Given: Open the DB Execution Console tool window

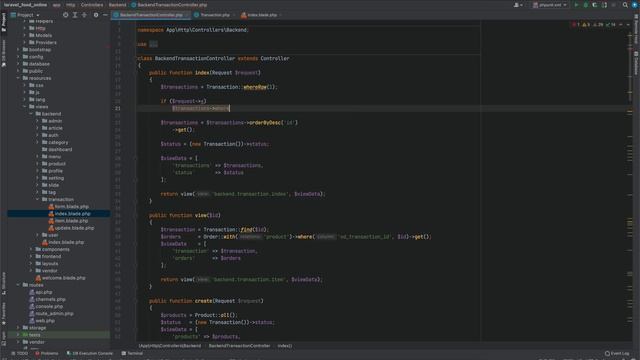Looking at the screenshot, I should click(89, 353).
